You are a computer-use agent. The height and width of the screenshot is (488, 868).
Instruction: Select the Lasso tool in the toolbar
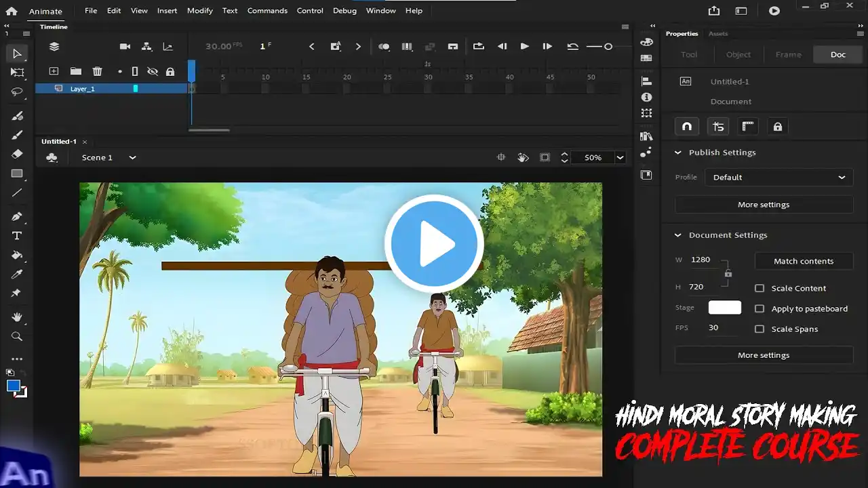(x=17, y=91)
